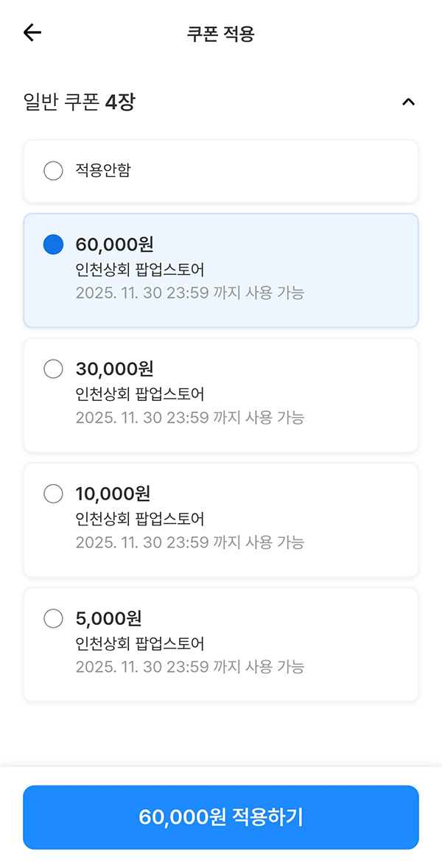Click the 10,000원 amount text
This screenshot has height=868, width=442.
[x=113, y=494]
